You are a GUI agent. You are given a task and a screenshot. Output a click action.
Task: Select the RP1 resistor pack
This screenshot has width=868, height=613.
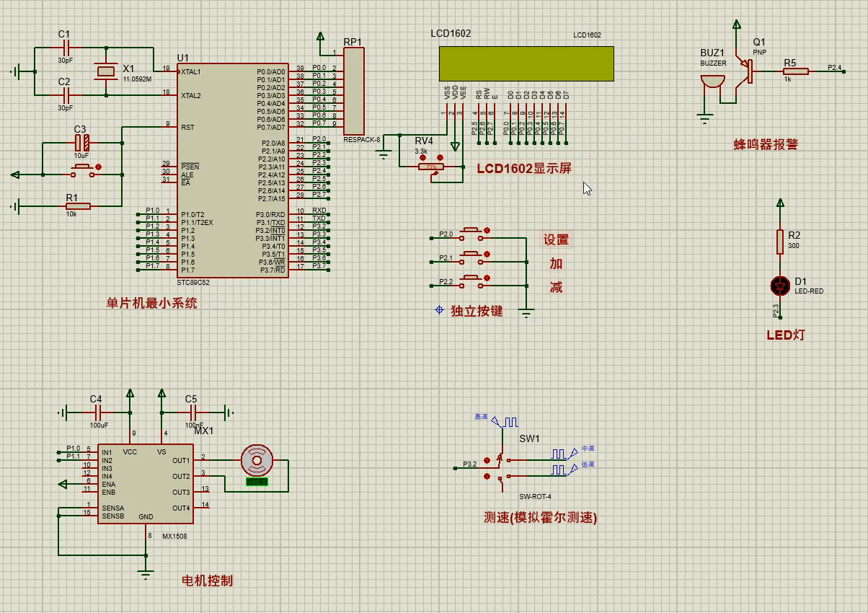(353, 92)
